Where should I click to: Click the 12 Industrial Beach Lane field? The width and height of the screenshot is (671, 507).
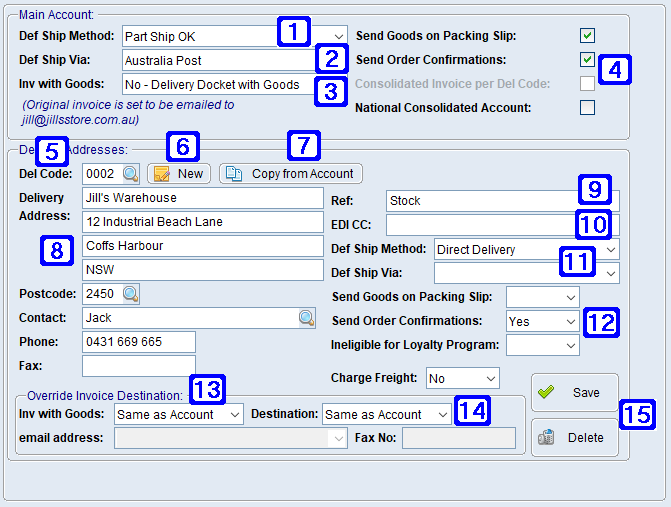tap(203, 222)
